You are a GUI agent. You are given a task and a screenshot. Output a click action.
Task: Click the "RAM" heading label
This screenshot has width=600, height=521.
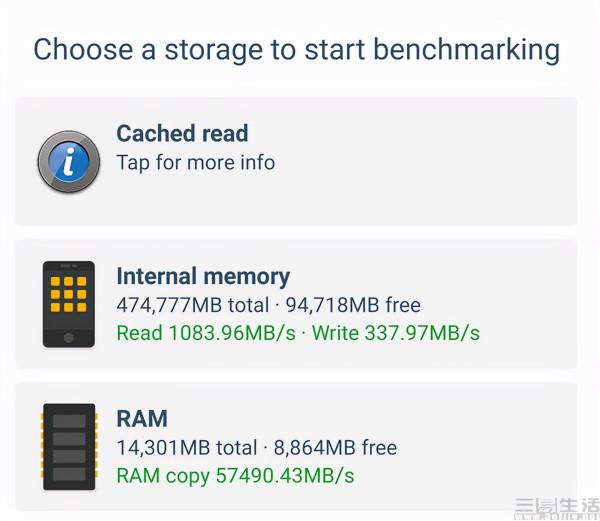142,419
